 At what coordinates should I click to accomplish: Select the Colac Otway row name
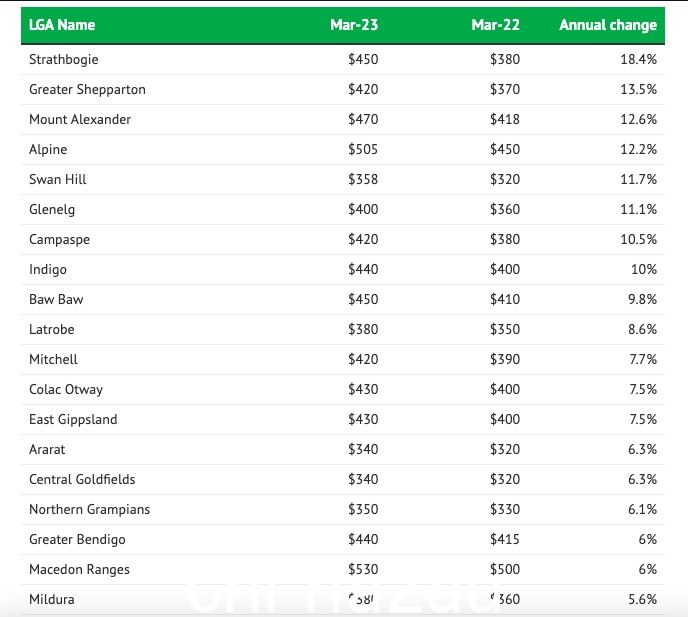66,390
